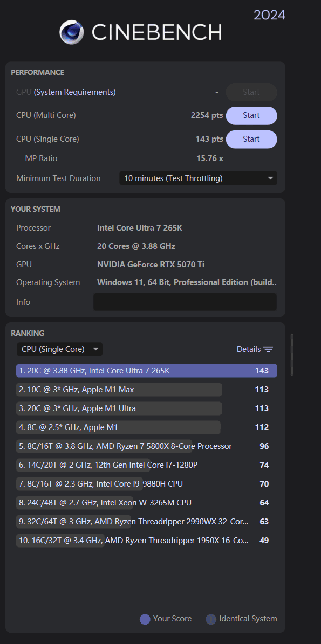Select the Apple M1 Ultra ranking row

[147, 408]
